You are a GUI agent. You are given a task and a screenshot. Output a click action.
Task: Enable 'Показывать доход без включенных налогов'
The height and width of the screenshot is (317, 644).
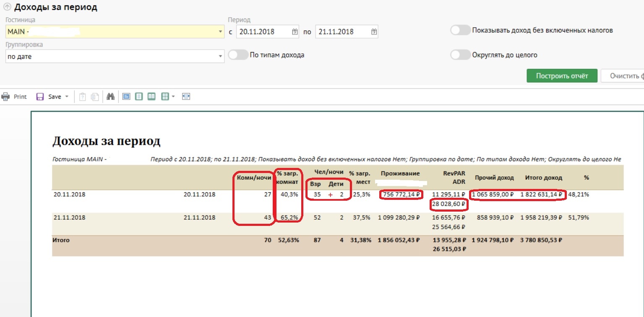(x=460, y=30)
